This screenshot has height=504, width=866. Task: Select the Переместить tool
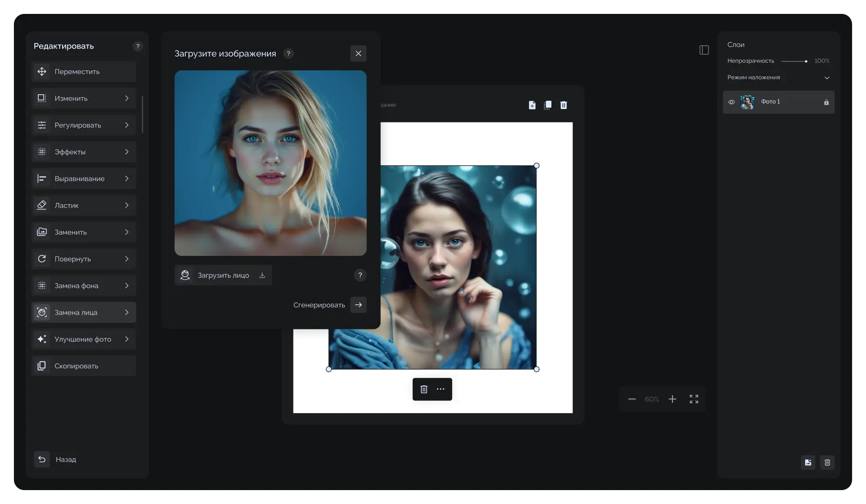[x=84, y=72]
